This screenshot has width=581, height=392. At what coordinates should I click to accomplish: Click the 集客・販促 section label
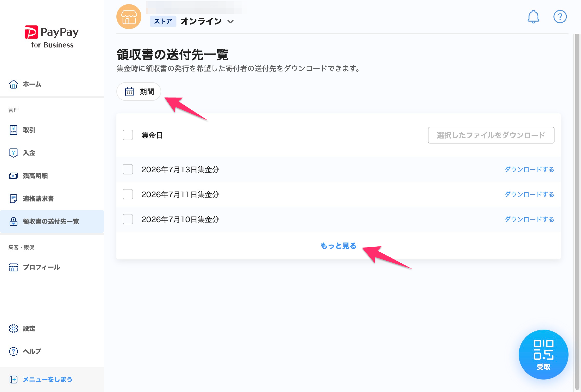[x=21, y=247]
